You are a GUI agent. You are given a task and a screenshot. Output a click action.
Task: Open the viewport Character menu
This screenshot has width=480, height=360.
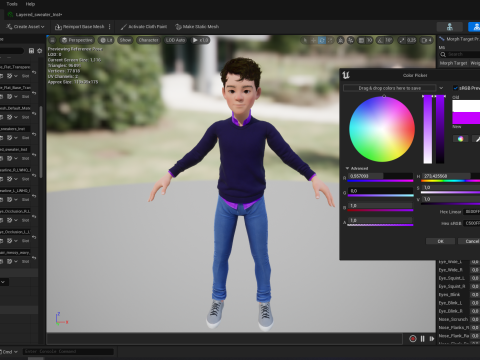tap(148, 40)
